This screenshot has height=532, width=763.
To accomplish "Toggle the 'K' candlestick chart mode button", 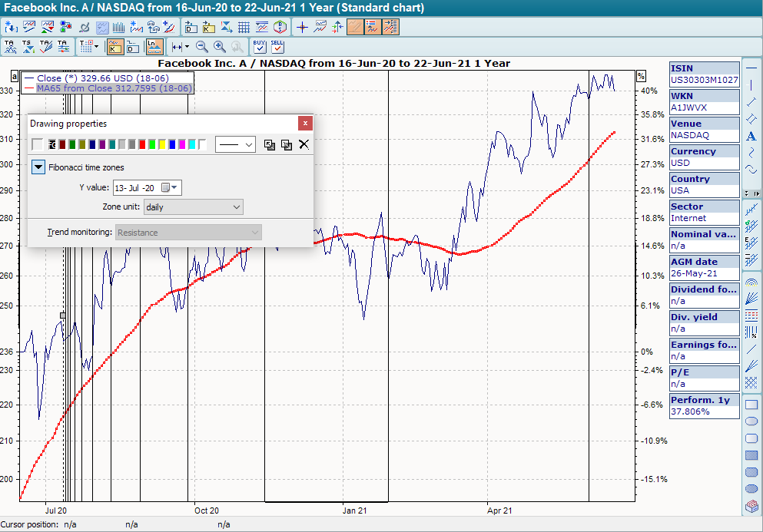I will pyautogui.click(x=114, y=47).
